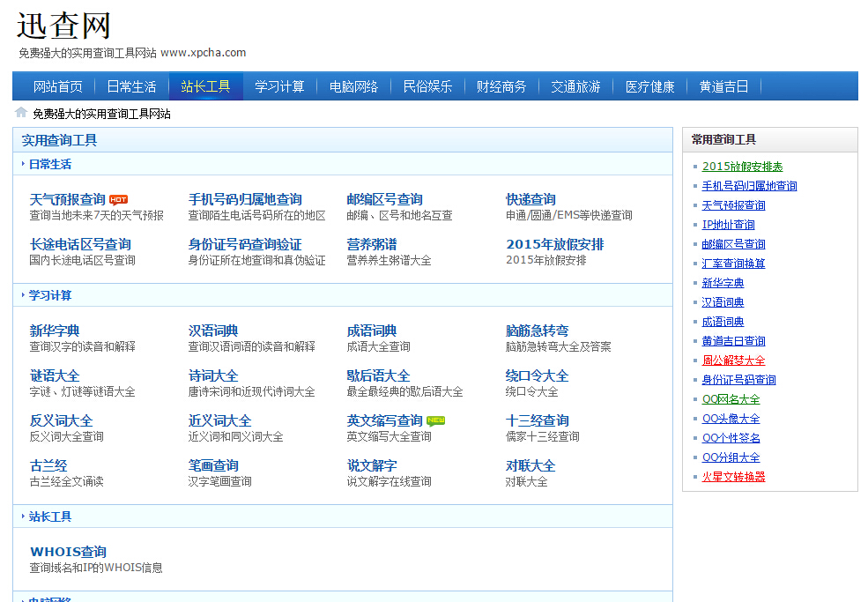Open 交通旅游 navigation tab
Image resolution: width=868 pixels, height=602 pixels.
click(x=575, y=87)
